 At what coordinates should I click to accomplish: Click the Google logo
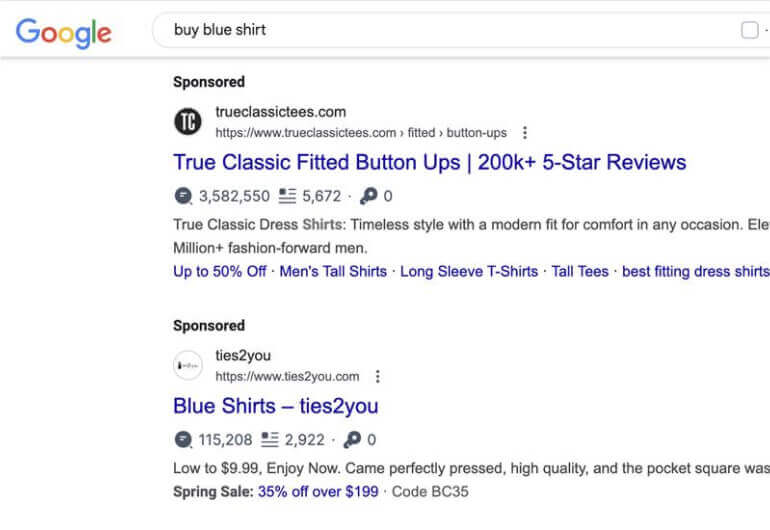pos(64,33)
